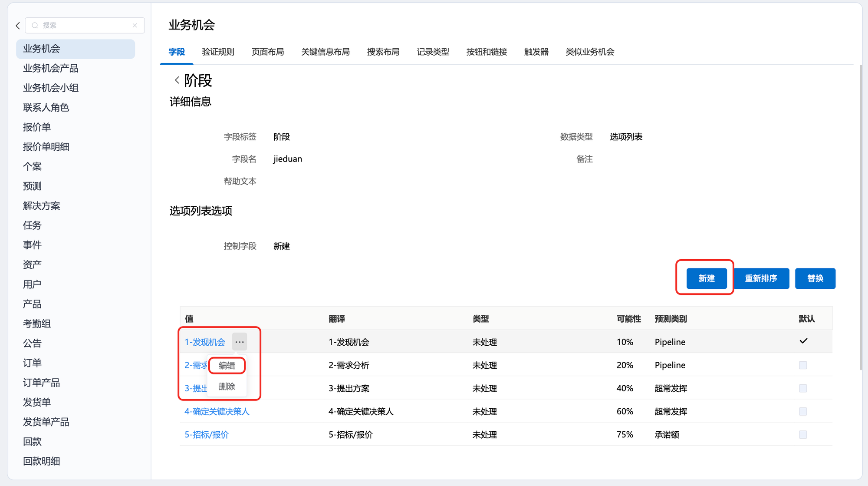Screen dimensions: 868x486
Task: Click default checkmark in 1-发现机会 row
Action: point(803,341)
